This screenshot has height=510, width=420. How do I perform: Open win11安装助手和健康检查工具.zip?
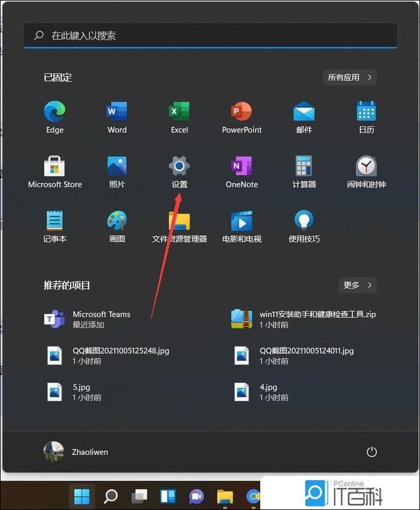(x=303, y=319)
